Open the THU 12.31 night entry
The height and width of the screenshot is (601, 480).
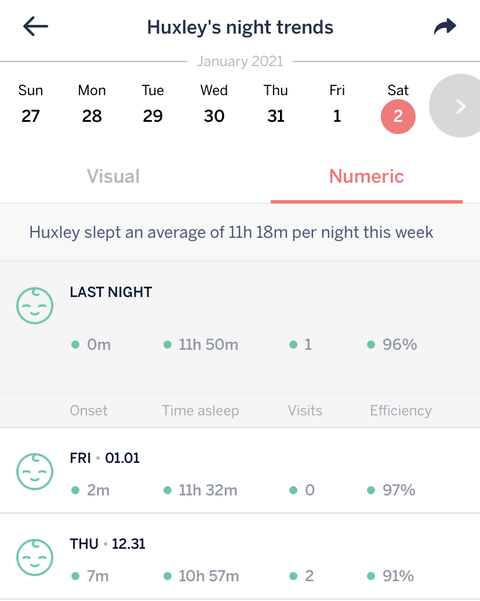pyautogui.click(x=240, y=557)
